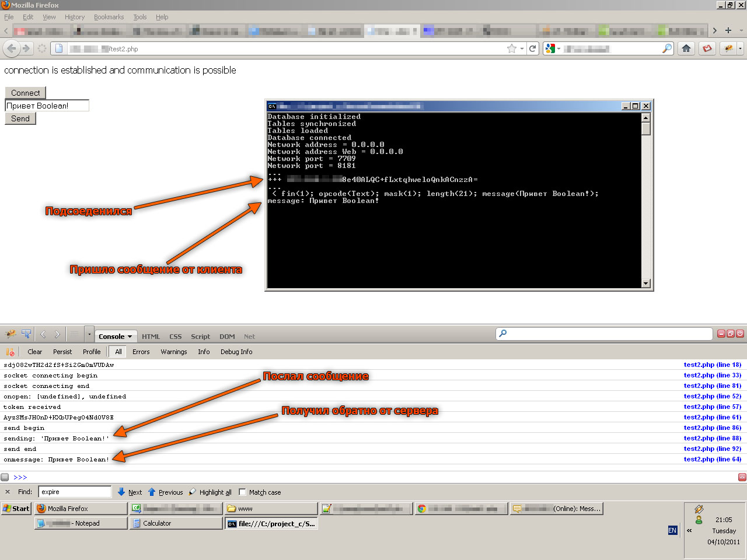Click the break on errors icon
This screenshot has height=560, width=747.
click(10, 352)
